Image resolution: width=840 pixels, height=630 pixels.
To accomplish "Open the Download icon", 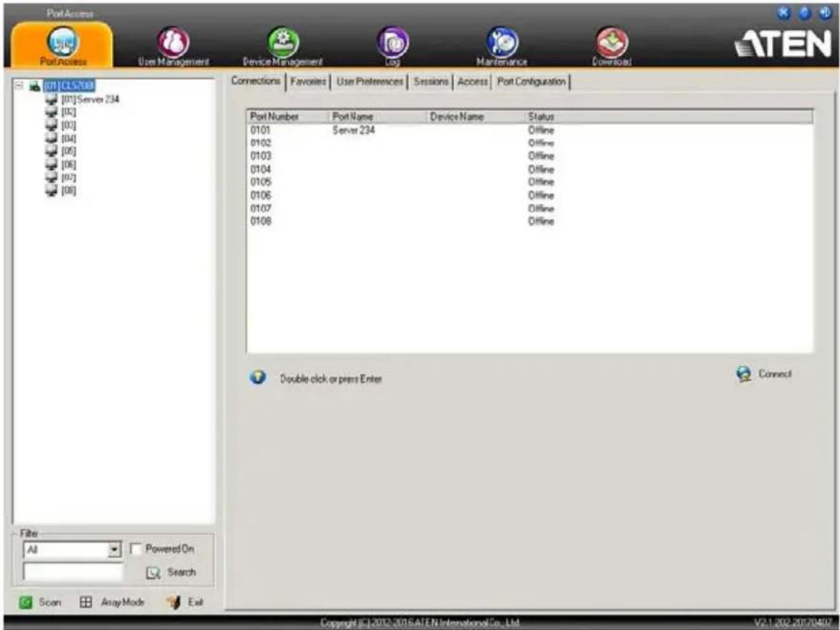I will click(x=612, y=42).
